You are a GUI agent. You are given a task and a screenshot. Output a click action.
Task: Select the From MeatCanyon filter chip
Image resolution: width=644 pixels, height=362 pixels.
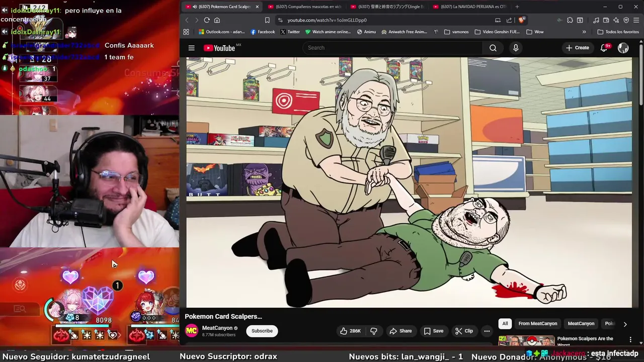538,324
